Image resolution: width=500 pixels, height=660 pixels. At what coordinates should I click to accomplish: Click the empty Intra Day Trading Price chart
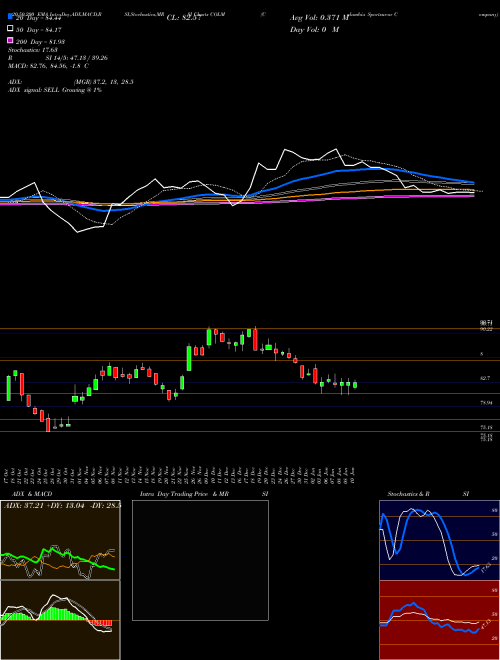tap(200, 560)
